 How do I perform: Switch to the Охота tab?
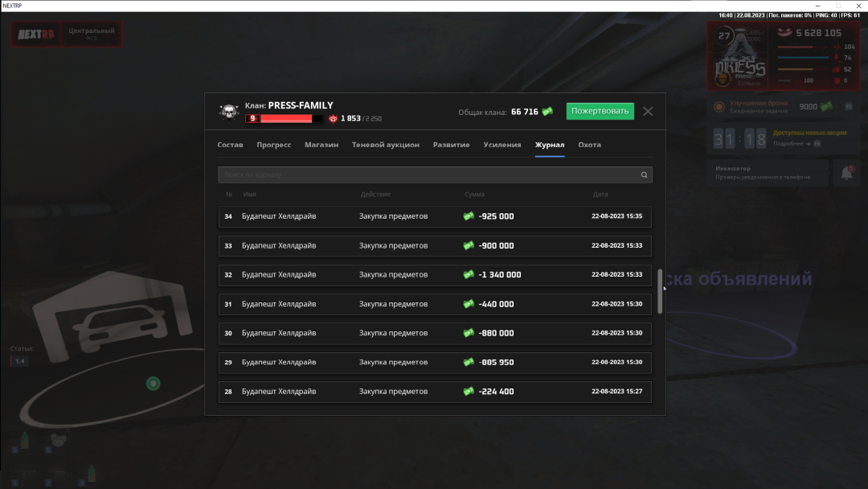point(590,145)
